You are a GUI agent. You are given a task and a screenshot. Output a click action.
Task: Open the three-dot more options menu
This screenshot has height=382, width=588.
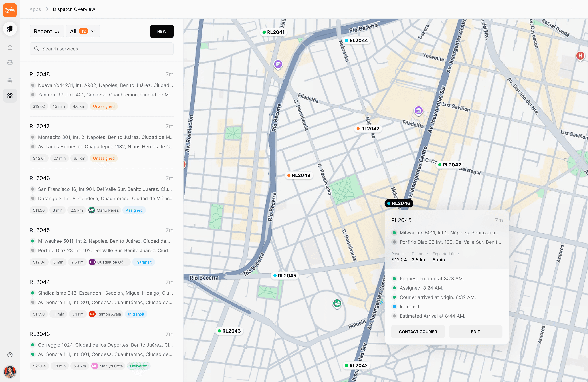coord(571,9)
